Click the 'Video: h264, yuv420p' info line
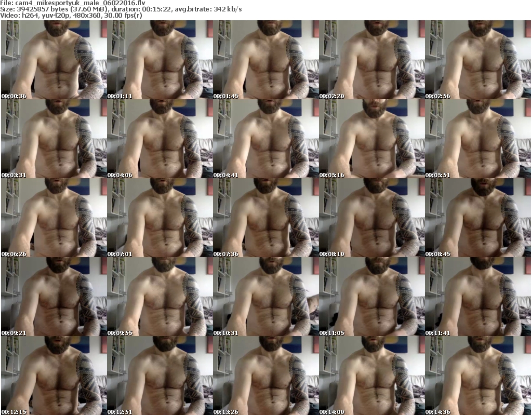The height and width of the screenshot is (415, 532). pos(71,15)
